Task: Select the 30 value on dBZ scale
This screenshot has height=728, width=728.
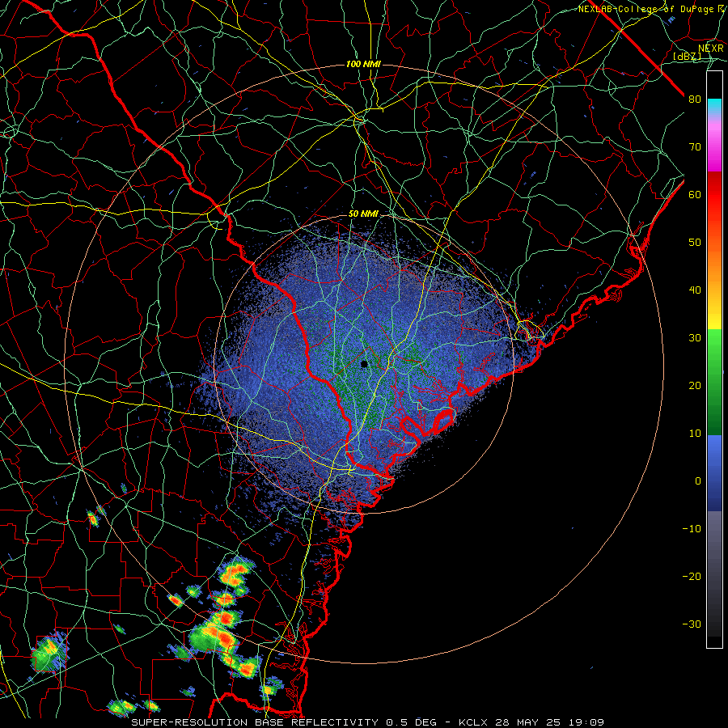Action: [x=695, y=338]
